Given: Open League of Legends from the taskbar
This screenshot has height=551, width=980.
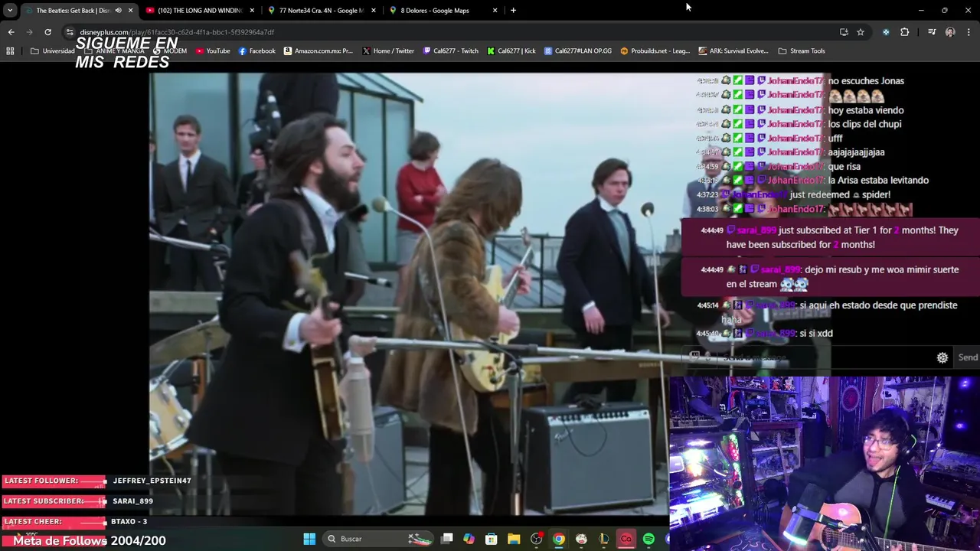Looking at the screenshot, I should pos(603,539).
